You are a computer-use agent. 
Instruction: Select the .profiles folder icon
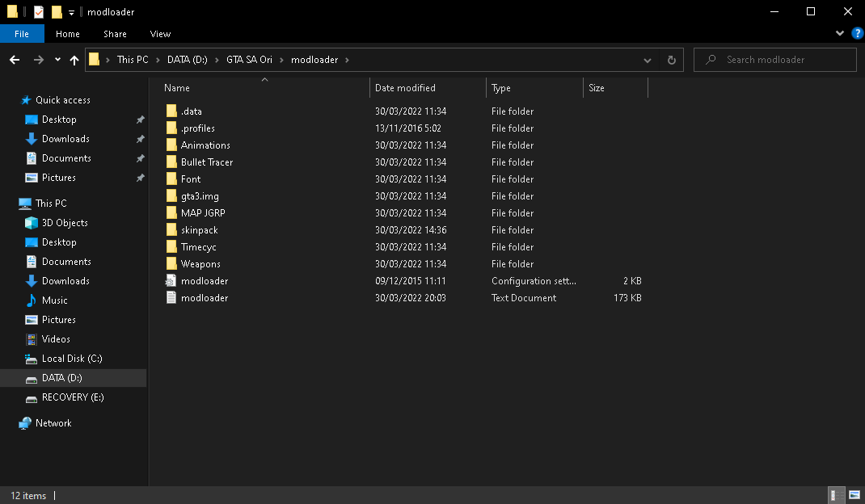(x=171, y=128)
